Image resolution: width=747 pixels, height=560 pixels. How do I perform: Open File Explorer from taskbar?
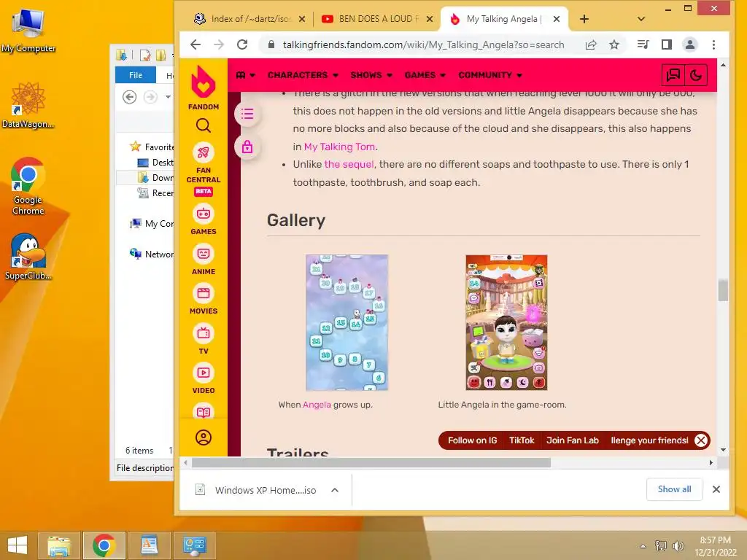(x=58, y=545)
